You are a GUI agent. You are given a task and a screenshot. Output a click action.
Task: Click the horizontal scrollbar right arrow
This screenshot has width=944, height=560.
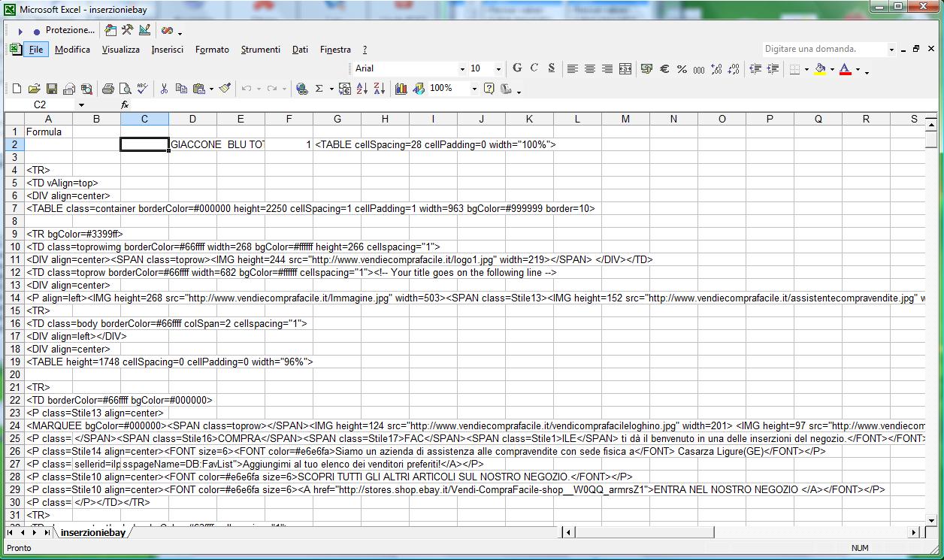tap(914, 532)
